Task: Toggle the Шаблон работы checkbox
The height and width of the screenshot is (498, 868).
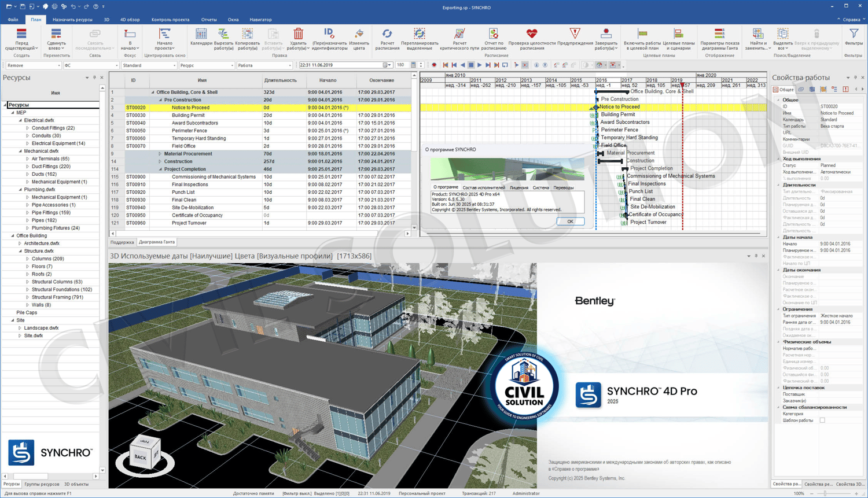Action: tap(822, 420)
